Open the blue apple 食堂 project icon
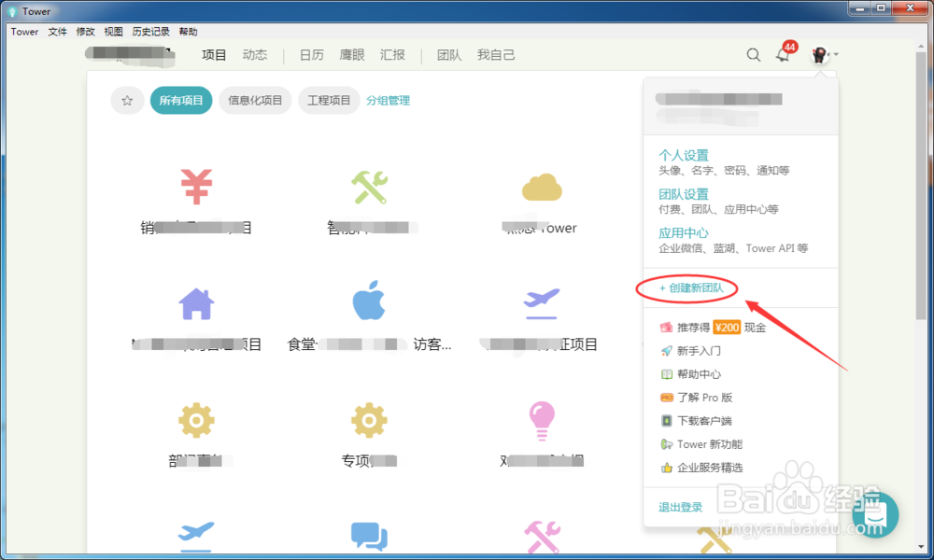Viewport: 934px width, 560px height. 369,300
